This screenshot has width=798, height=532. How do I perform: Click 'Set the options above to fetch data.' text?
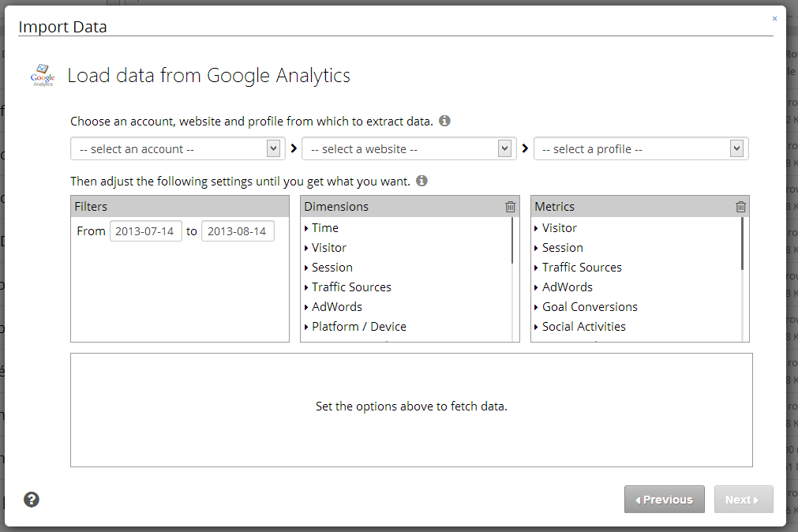click(x=411, y=406)
